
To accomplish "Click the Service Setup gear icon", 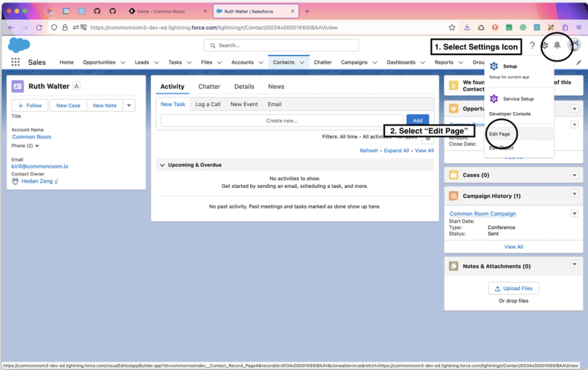I will click(x=494, y=99).
